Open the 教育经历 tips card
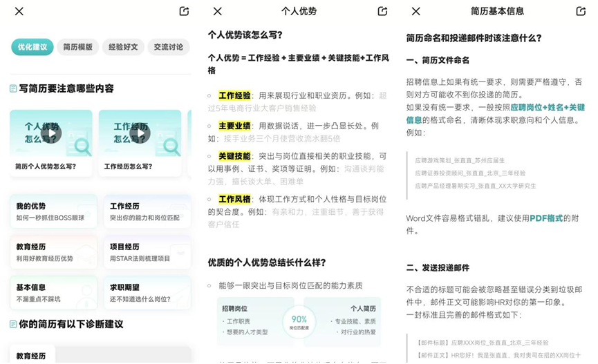 pos(53,252)
